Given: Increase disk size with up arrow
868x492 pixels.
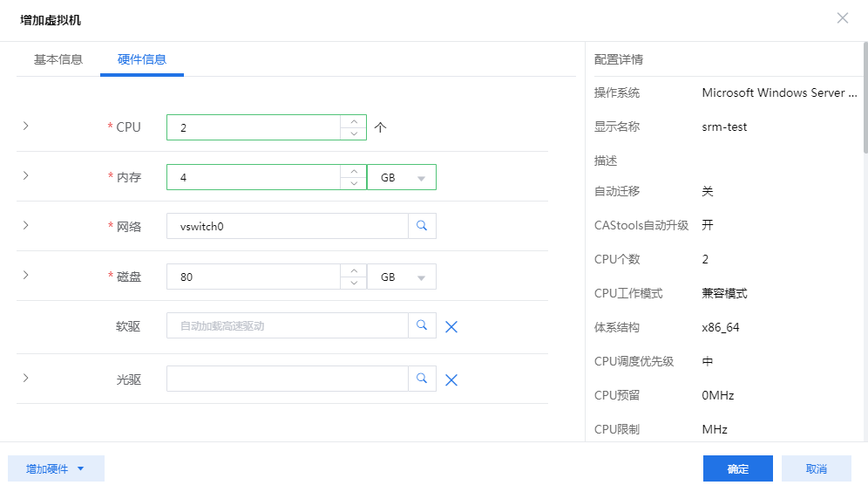Looking at the screenshot, I should (x=353, y=270).
